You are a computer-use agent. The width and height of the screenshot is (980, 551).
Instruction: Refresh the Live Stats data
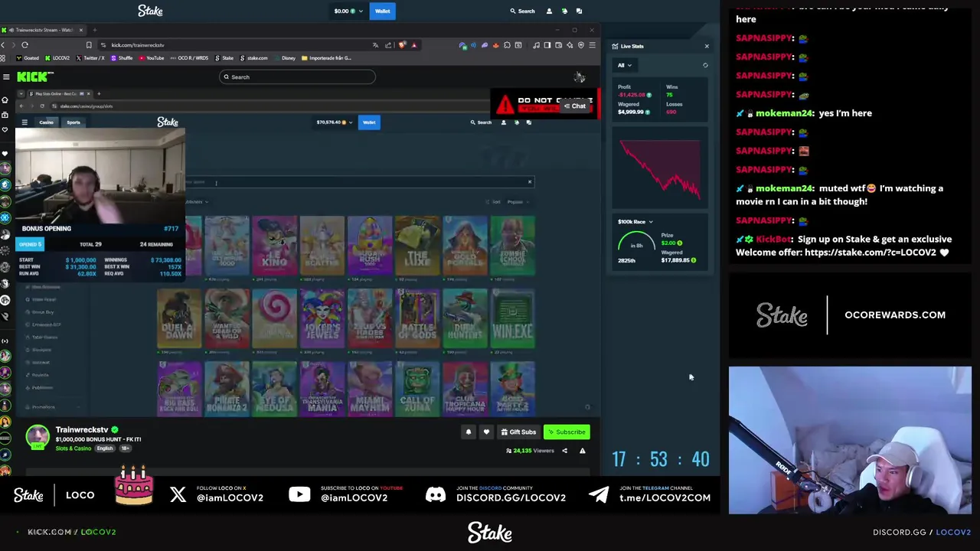tap(705, 65)
